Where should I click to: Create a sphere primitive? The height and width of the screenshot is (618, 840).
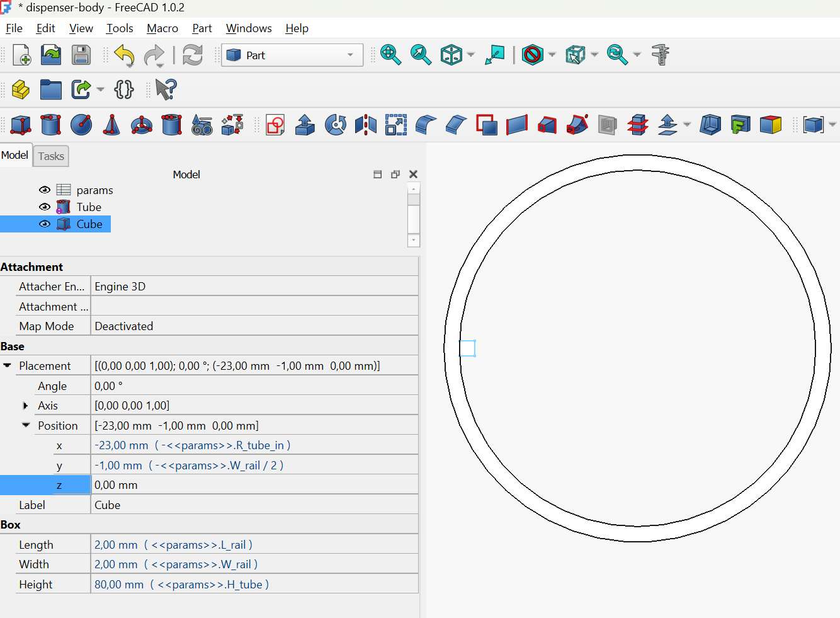pos(81,125)
